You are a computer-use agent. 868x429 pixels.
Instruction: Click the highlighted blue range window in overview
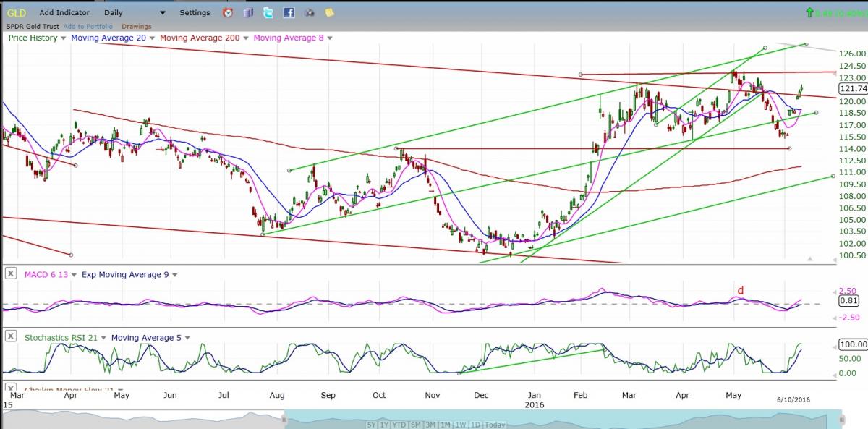(563, 420)
